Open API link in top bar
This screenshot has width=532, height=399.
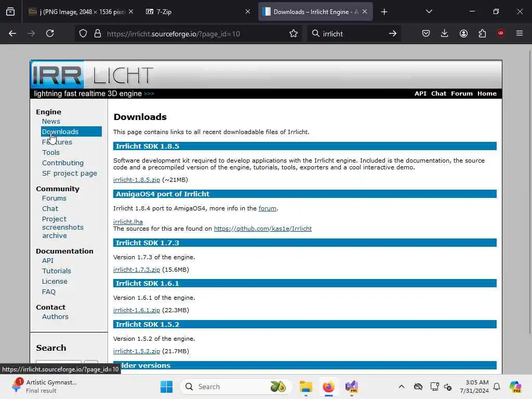pos(420,94)
